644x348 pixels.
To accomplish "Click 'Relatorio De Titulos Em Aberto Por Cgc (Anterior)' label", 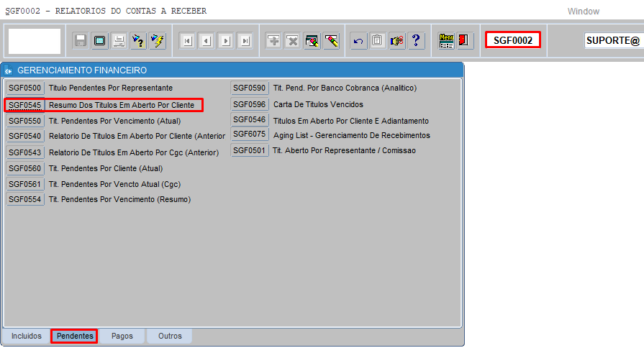I will pyautogui.click(x=134, y=152).
